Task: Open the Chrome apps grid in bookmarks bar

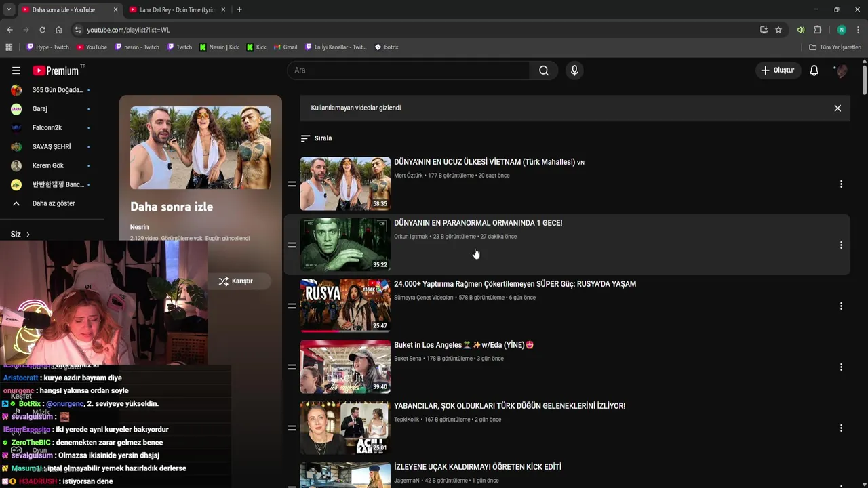Action: tap(9, 47)
